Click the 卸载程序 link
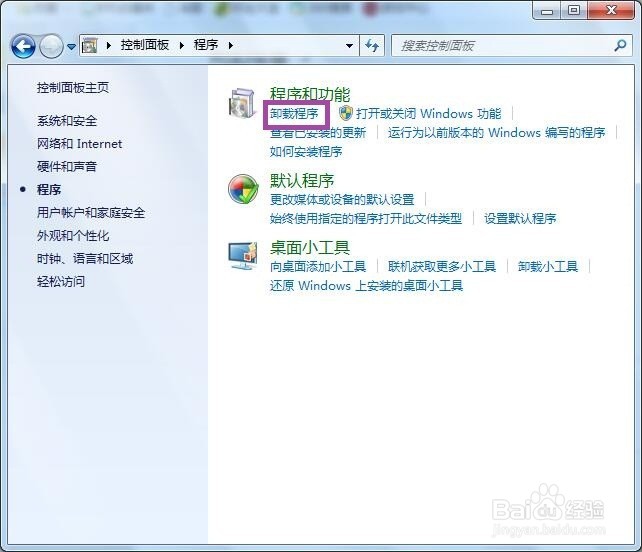642x552 pixels. pyautogui.click(x=294, y=113)
